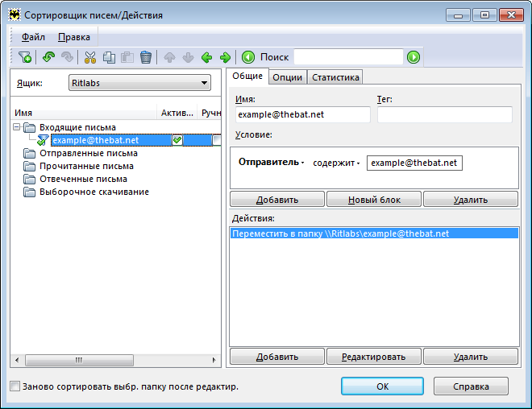Search backward with the round green button
Image resolution: width=532 pixels, height=409 pixels.
(x=248, y=57)
